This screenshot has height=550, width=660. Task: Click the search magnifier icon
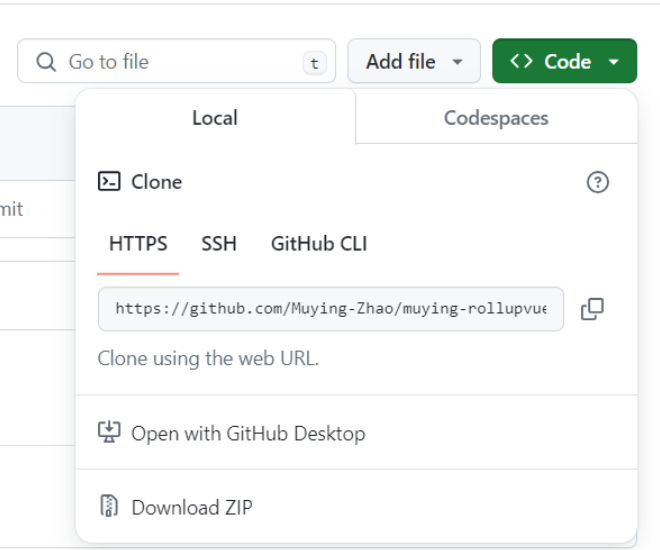click(x=46, y=62)
